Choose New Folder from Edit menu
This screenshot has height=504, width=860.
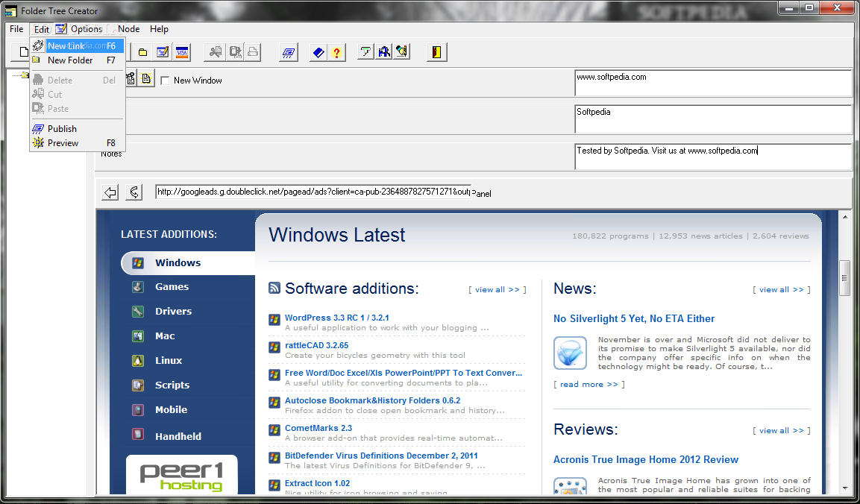click(x=78, y=60)
